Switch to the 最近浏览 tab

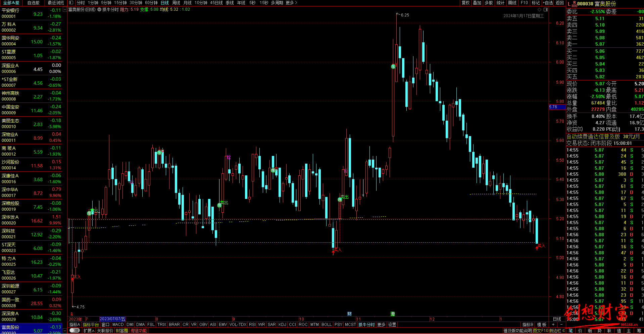pyautogui.click(x=56, y=3)
